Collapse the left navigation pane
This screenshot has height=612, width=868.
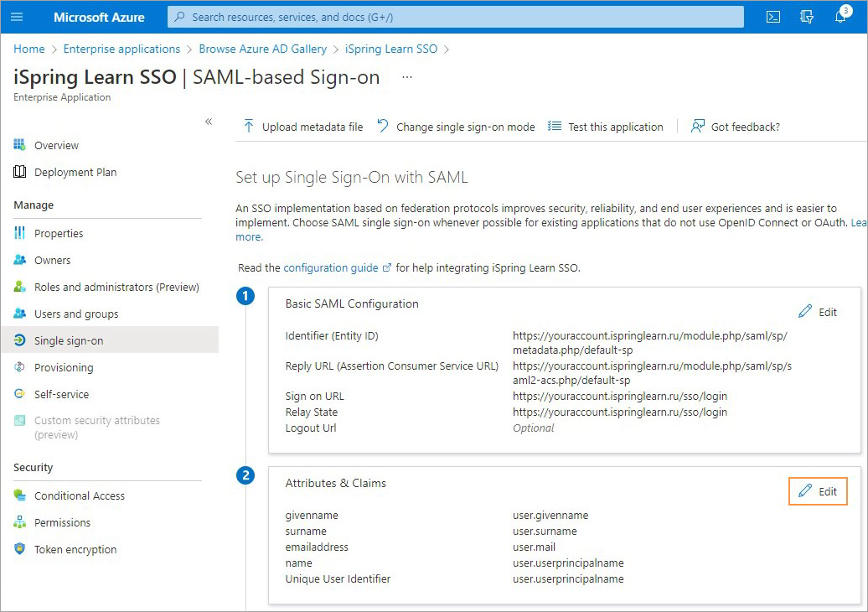tap(209, 122)
